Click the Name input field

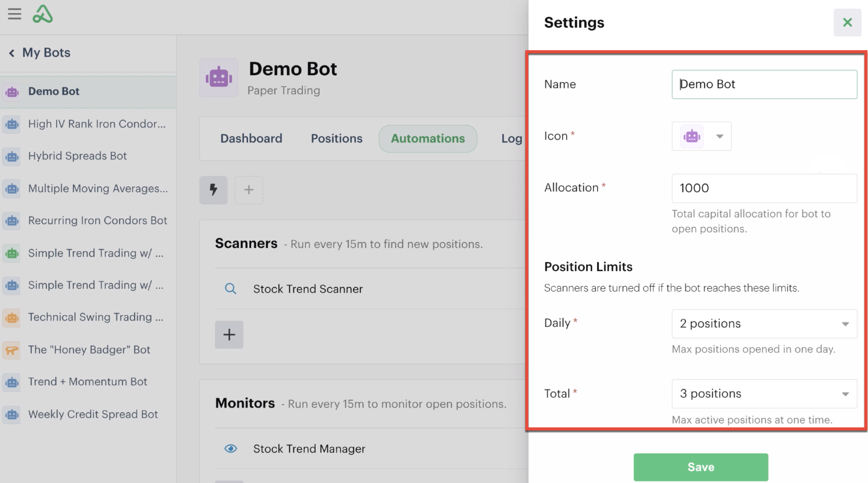coord(764,85)
